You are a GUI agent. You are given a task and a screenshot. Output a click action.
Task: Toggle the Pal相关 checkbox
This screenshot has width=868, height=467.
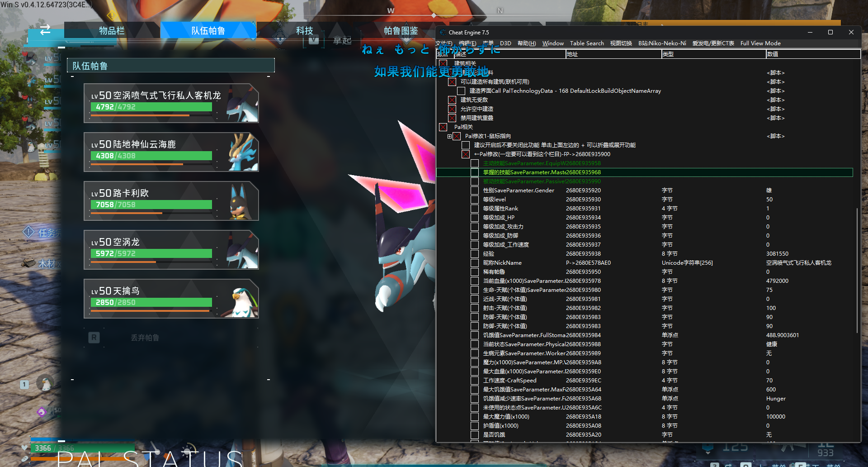pyautogui.click(x=443, y=127)
